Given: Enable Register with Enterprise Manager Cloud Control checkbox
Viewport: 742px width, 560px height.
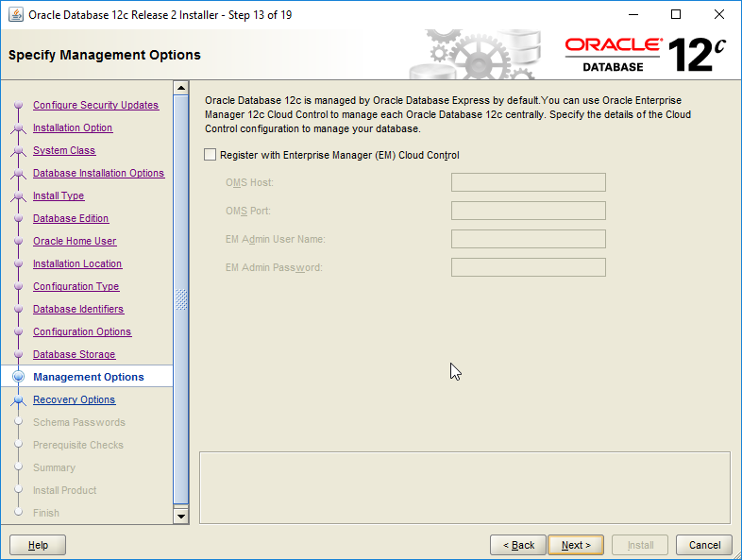Looking at the screenshot, I should 211,155.
